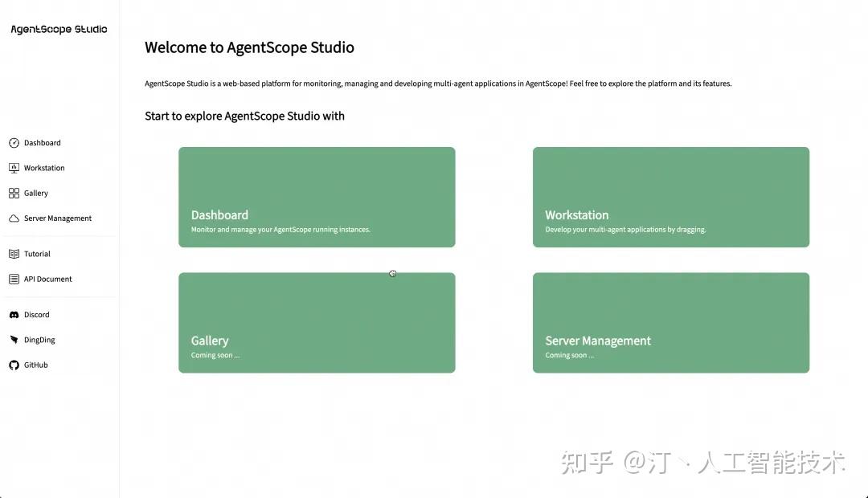Select Dashboard from the sidebar menu
868x498 pixels.
coord(41,142)
